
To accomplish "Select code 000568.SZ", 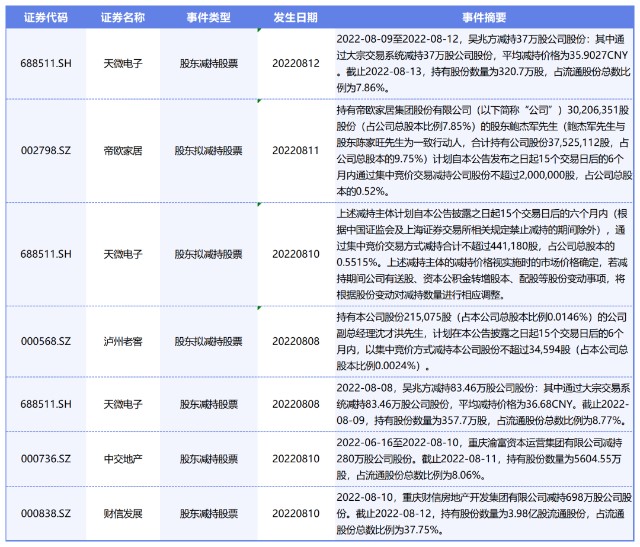I will click(x=46, y=341).
